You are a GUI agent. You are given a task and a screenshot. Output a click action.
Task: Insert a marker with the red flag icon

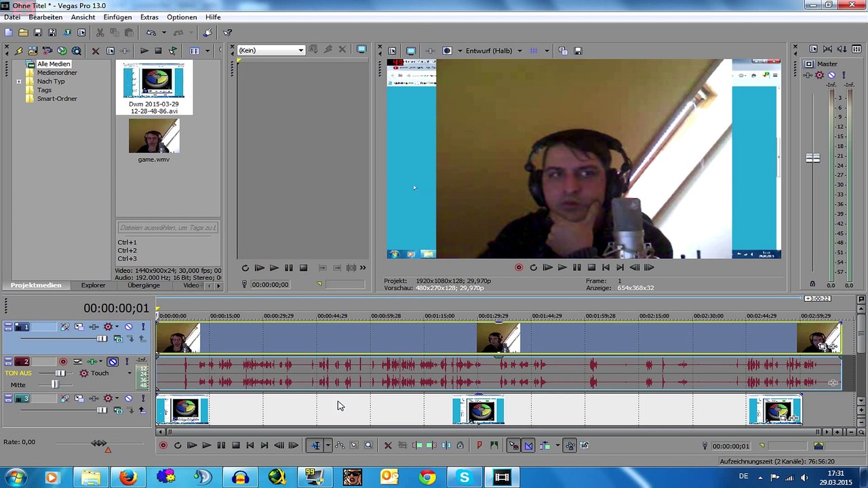click(x=479, y=446)
